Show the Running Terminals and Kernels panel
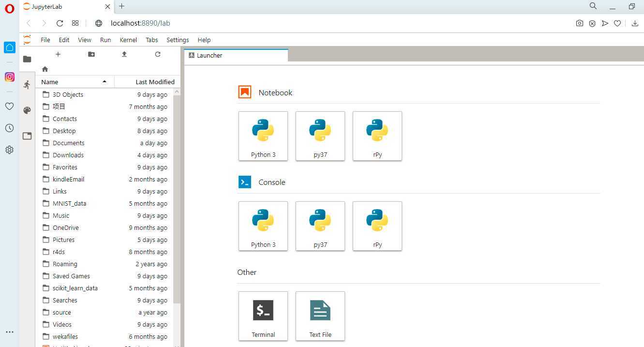 point(27,85)
